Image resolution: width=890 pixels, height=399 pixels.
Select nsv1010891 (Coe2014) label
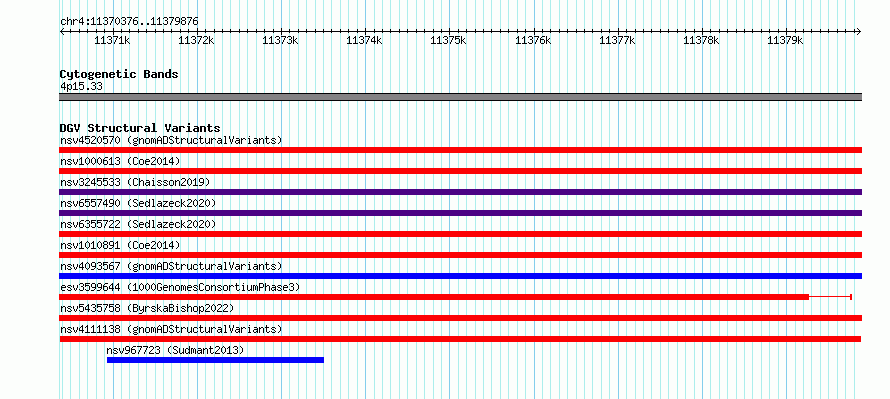point(120,245)
